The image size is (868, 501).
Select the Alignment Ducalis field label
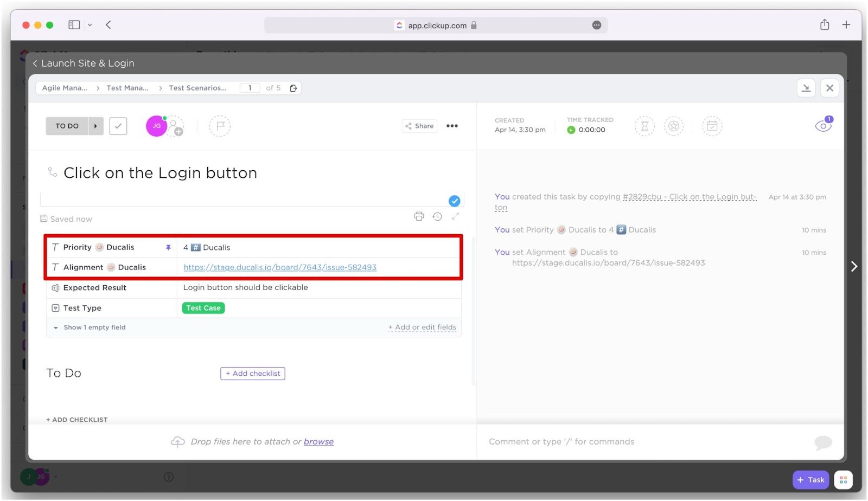point(104,267)
